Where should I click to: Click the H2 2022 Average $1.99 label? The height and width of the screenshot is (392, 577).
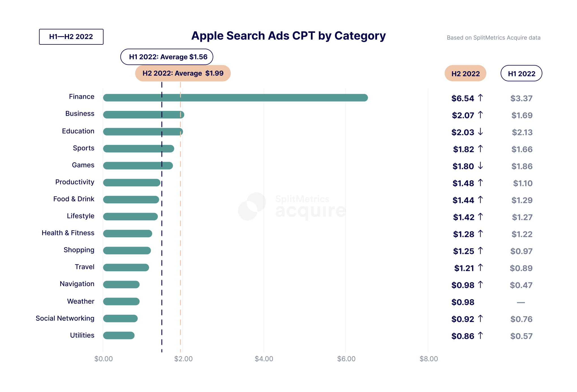tap(183, 73)
